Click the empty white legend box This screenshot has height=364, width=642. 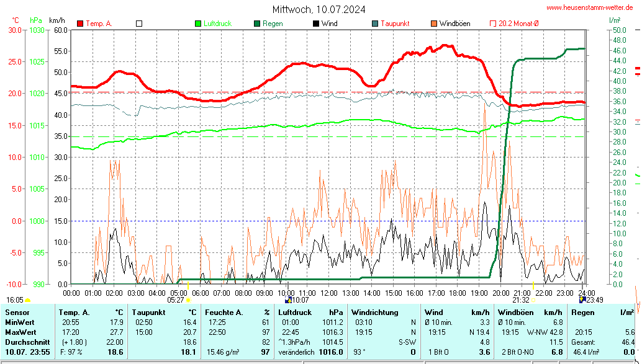coord(139,24)
